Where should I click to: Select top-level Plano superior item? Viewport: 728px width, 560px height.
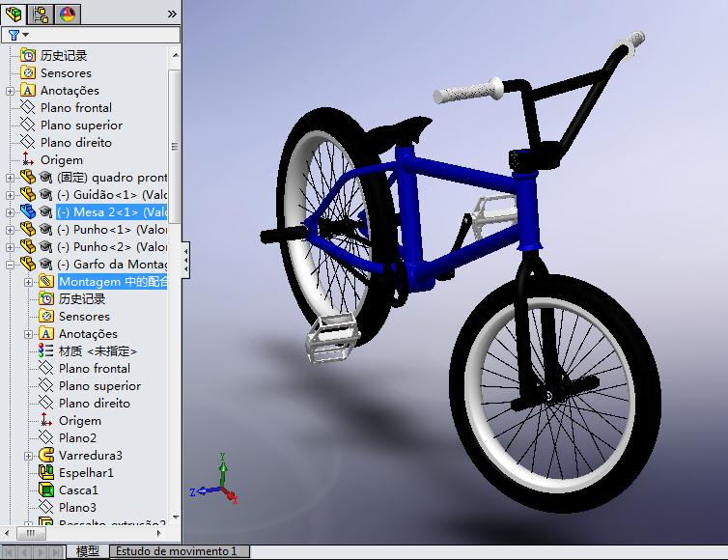[81, 126]
